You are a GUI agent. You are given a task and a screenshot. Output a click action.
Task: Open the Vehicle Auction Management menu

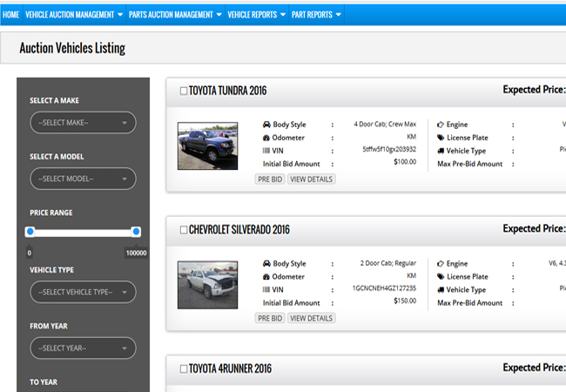coord(73,15)
